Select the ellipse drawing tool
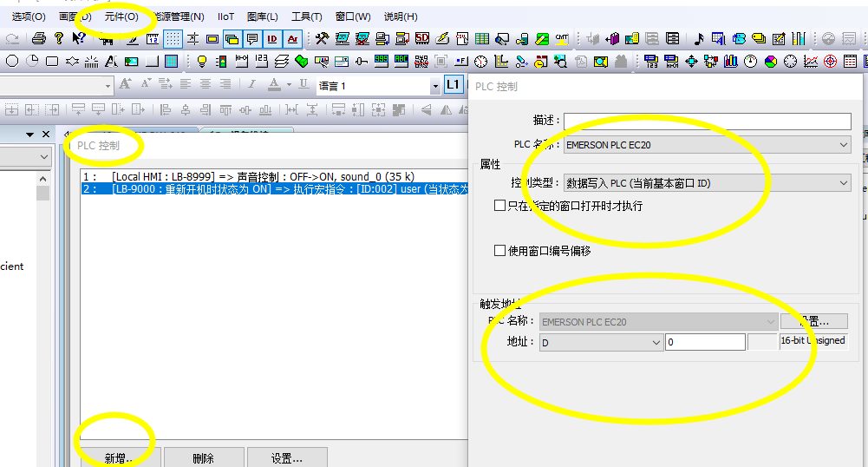 (x=12, y=61)
